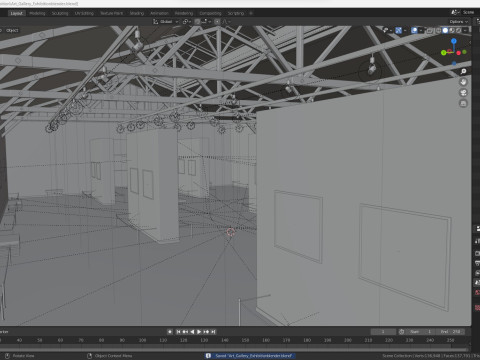Switch to UV Editing workspace
This screenshot has width=480, height=360.
coord(84,13)
